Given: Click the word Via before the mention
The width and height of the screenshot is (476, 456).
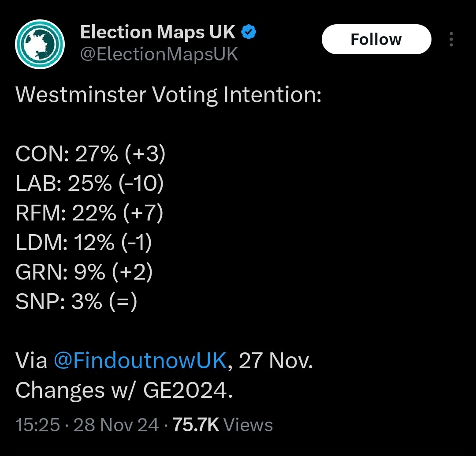Looking at the screenshot, I should (x=32, y=361).
